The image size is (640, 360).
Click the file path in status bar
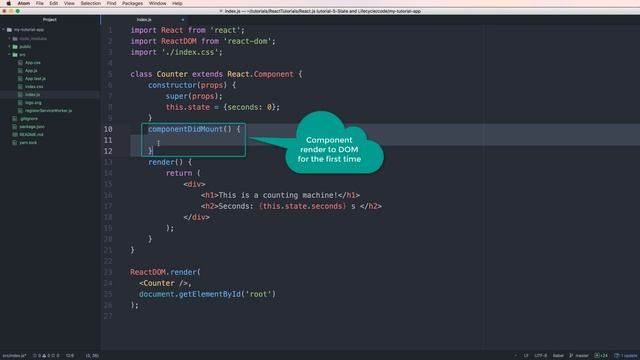pos(14,356)
